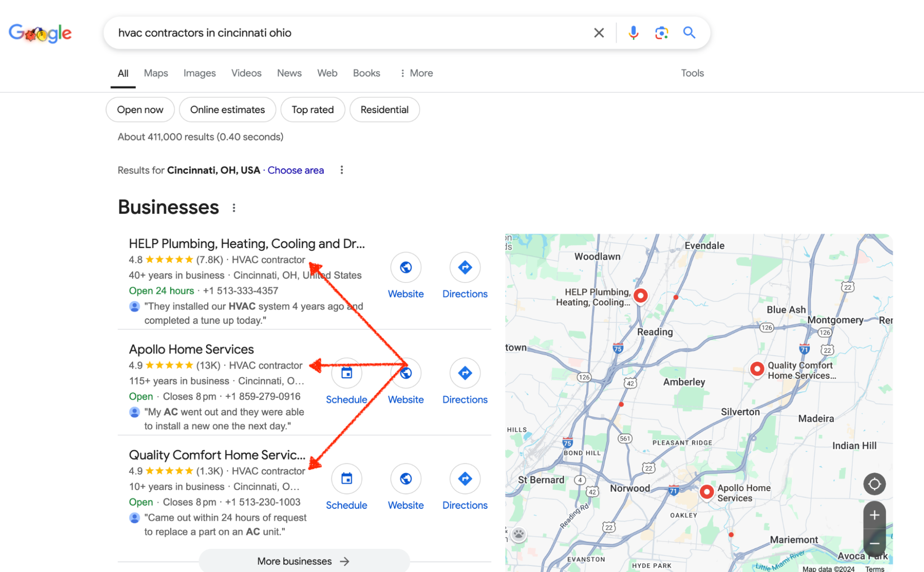Image resolution: width=924 pixels, height=572 pixels.
Task: Toggle the Top rated filter
Action: tap(312, 110)
